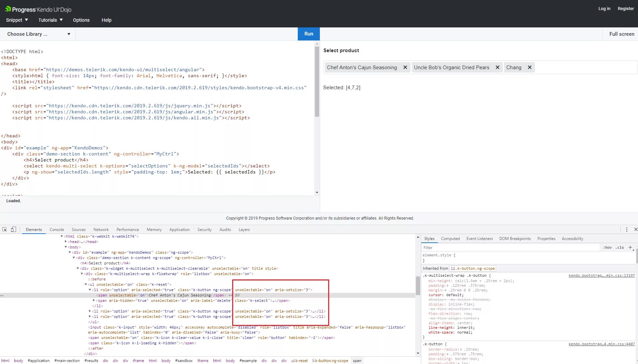Toggle the :hov element state panel
The image size is (638, 364).
[x=608, y=248]
